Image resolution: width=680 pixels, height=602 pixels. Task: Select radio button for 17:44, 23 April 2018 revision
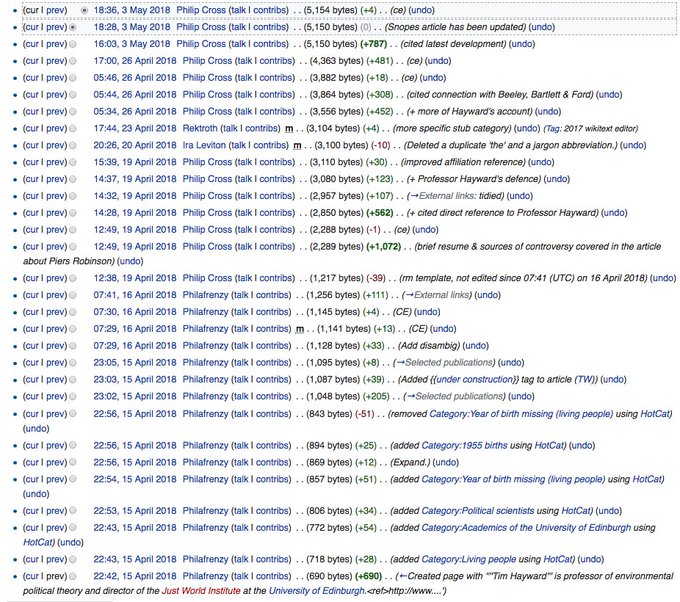pos(73,129)
